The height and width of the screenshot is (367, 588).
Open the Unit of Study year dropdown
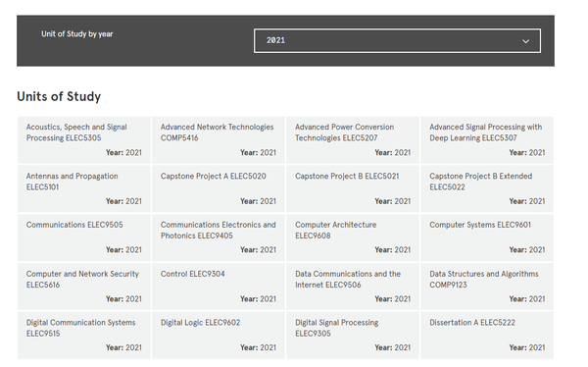coord(397,40)
